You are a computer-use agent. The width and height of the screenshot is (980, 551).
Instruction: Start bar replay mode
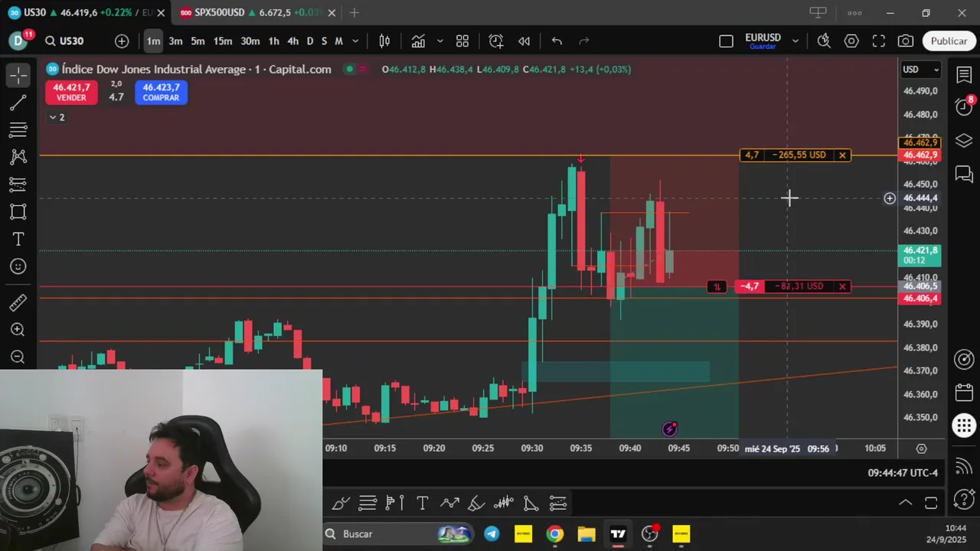tap(524, 41)
